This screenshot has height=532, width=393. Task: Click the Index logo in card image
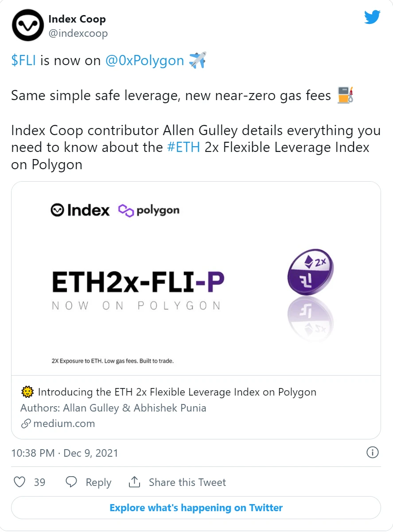[80, 210]
